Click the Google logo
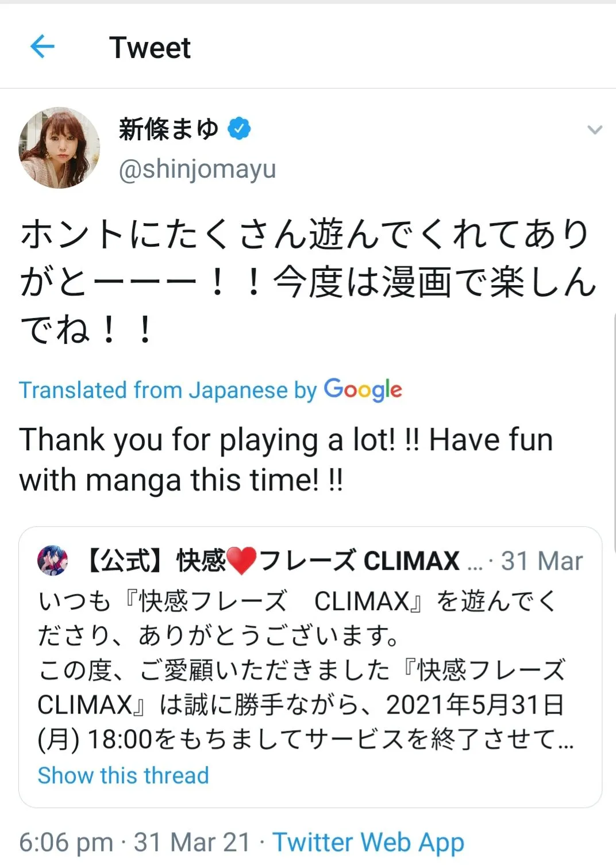Viewport: 616px width, 866px height. pos(363,390)
